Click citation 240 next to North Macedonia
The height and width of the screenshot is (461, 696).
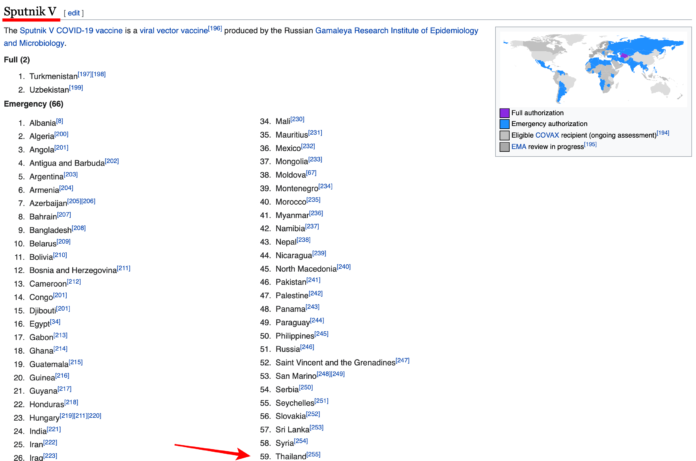tap(344, 267)
